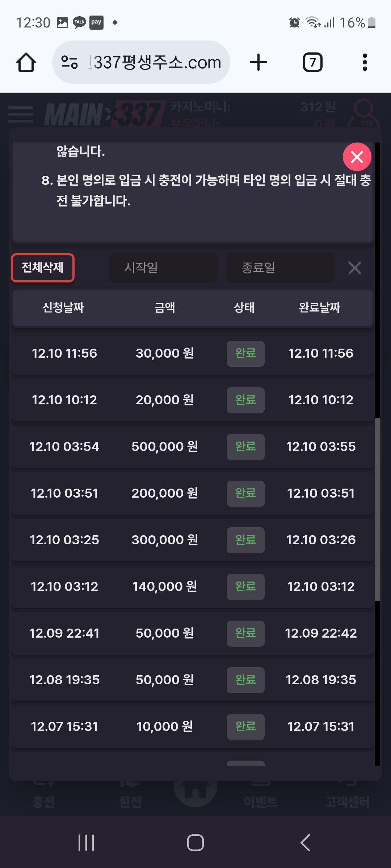391x868 pixels.
Task: Open the 종료일 end date picker
Action: [x=280, y=268]
